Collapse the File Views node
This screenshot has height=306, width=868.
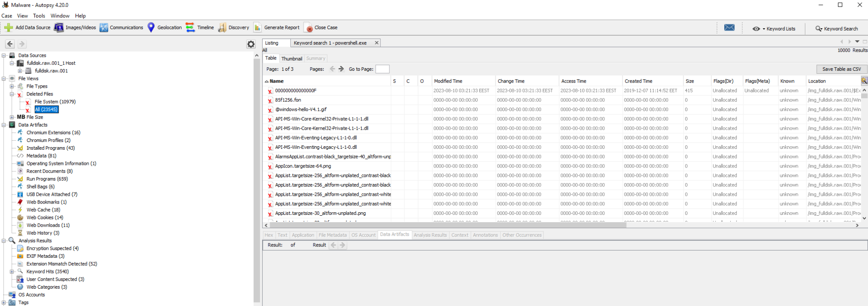(4, 79)
